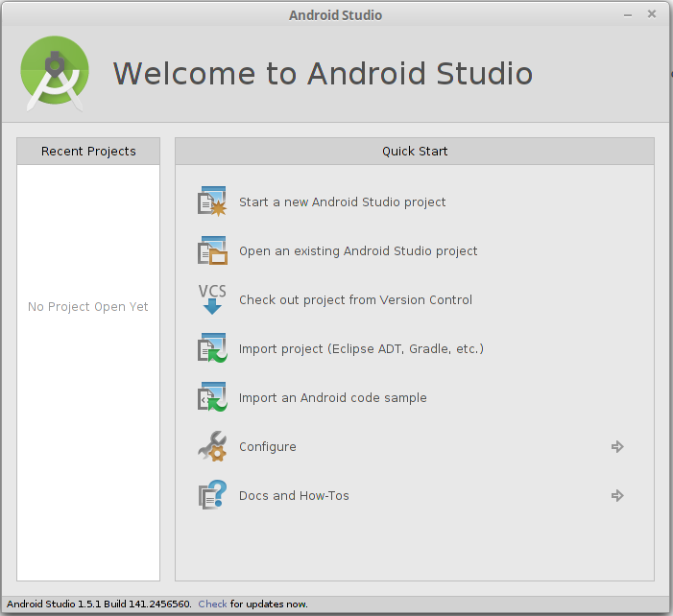Click the Configure wrench and gear icon

tap(211, 447)
